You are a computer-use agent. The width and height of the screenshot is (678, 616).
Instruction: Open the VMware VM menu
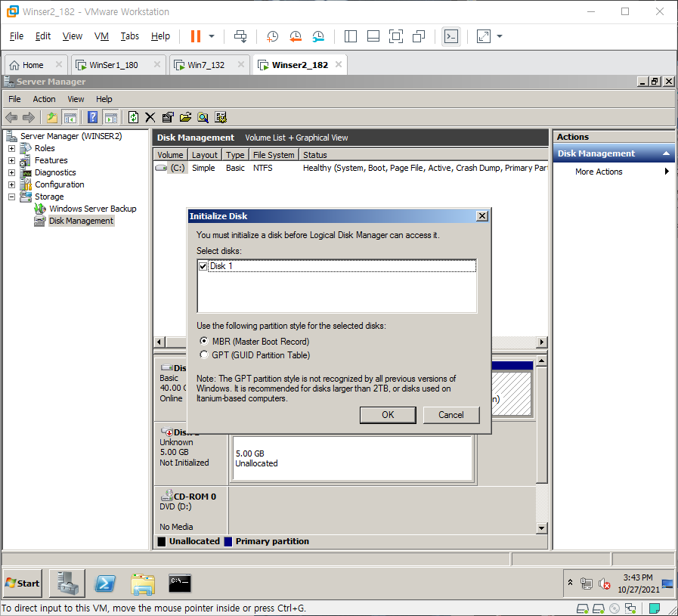point(101,36)
